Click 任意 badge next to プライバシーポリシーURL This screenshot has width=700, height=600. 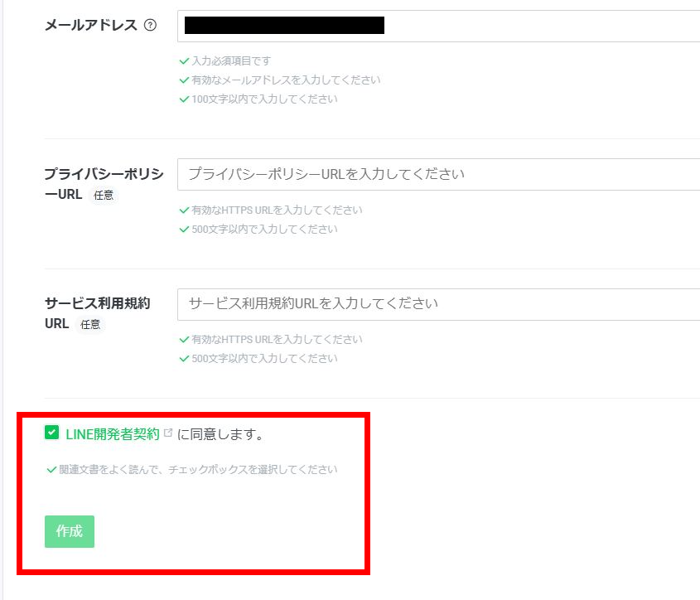click(104, 196)
